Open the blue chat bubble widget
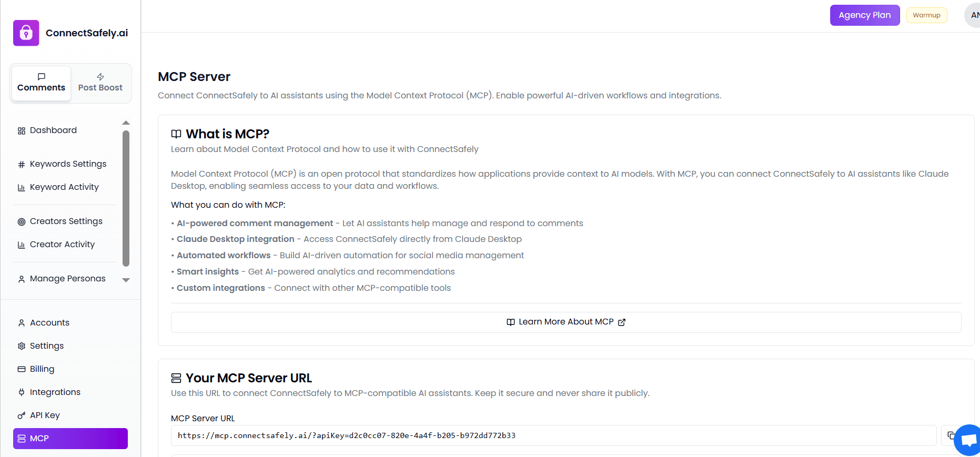Image resolution: width=980 pixels, height=457 pixels. click(x=968, y=440)
